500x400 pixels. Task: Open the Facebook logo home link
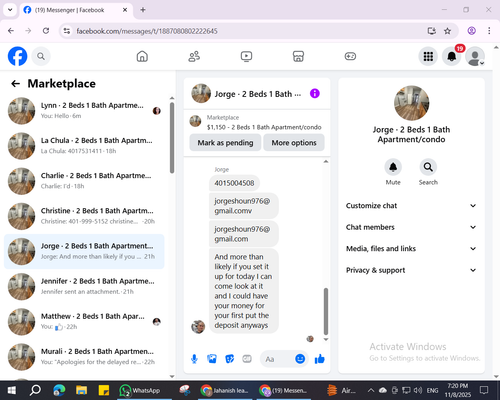pos(17,56)
